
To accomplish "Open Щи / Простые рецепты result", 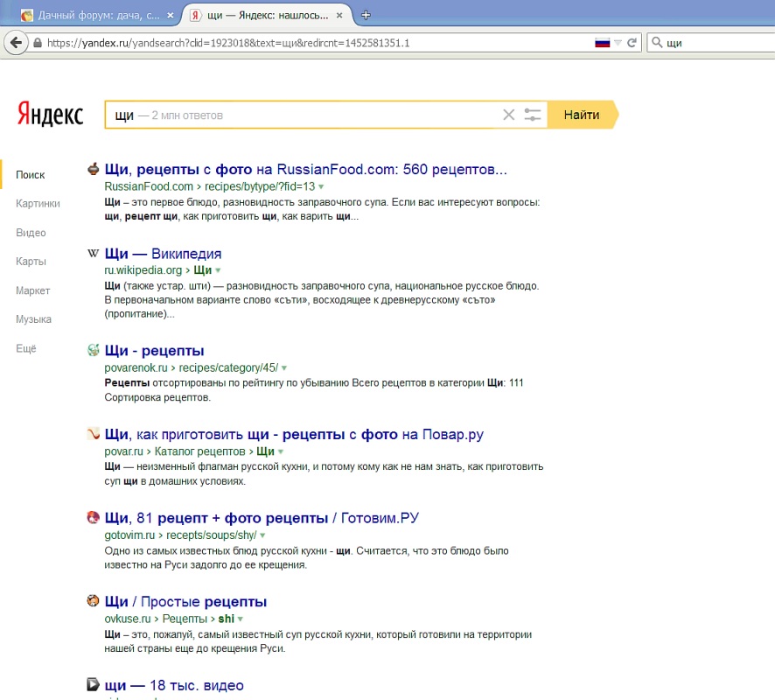I will (185, 602).
